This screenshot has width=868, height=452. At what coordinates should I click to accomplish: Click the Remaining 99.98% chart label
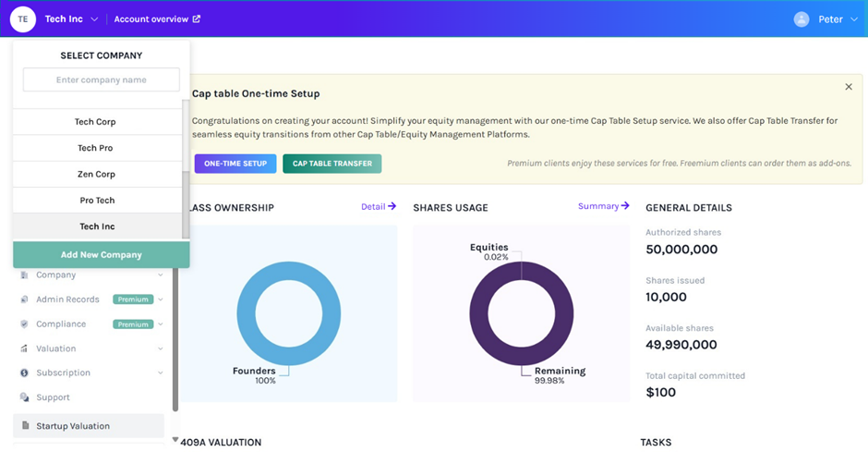(560, 375)
